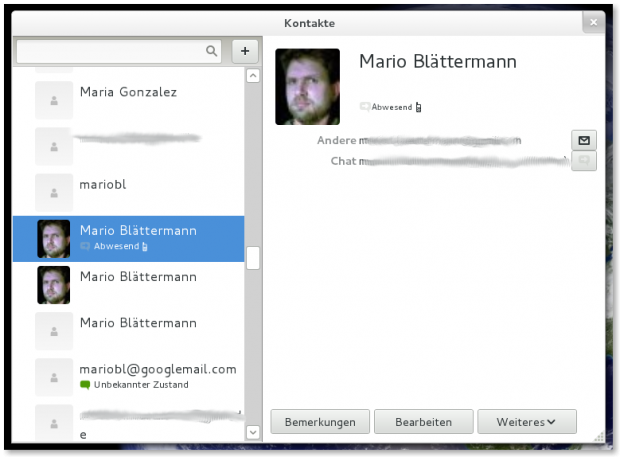This screenshot has height=457, width=620.
Task: Send email using envelope button
Action: point(584,140)
